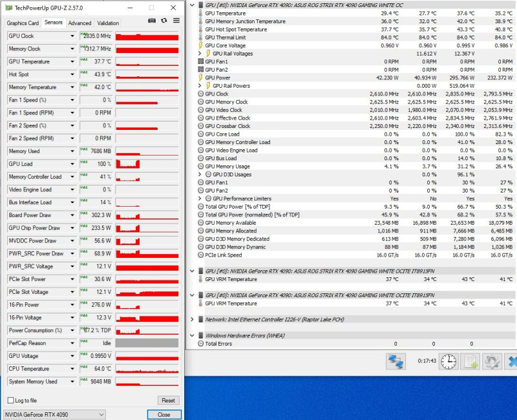Click the GPU Core Load circle icon
Screen dimensions: 517x420
tap(200, 134)
